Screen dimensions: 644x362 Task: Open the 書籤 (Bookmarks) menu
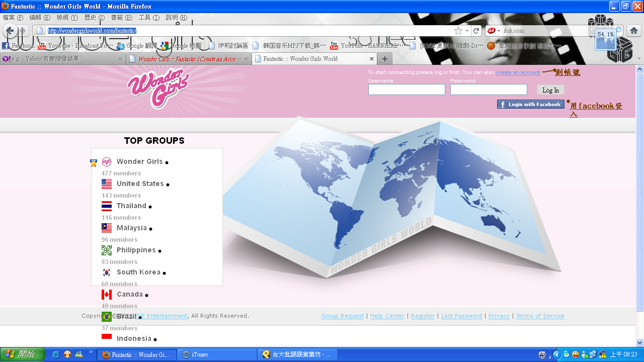tap(121, 18)
